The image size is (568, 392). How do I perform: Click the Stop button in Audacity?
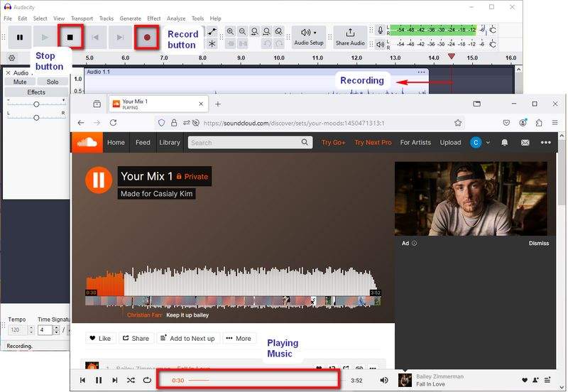pos(70,37)
